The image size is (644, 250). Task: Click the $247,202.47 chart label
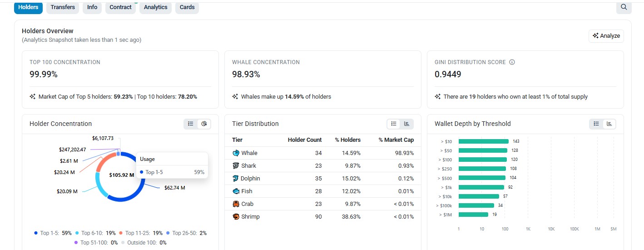click(73, 150)
